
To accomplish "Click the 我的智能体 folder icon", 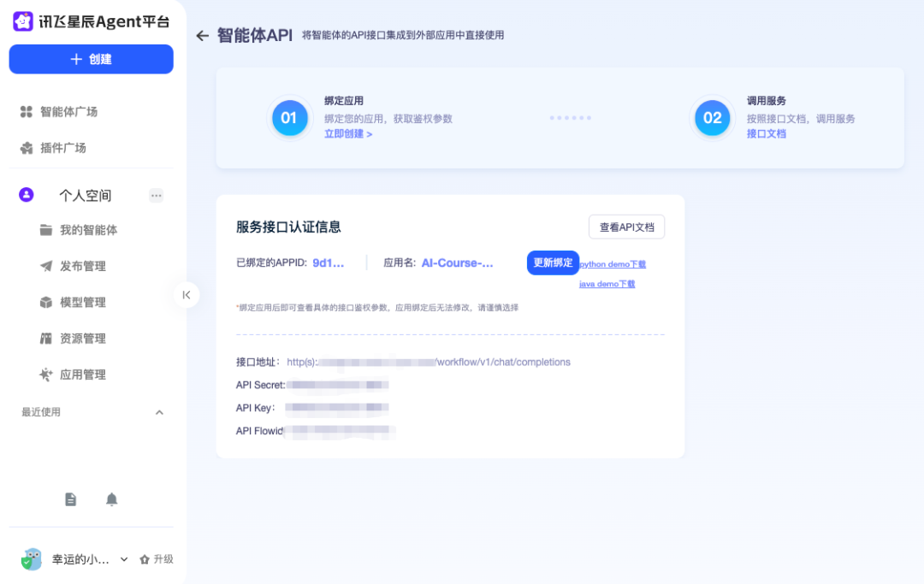I will pos(46,230).
